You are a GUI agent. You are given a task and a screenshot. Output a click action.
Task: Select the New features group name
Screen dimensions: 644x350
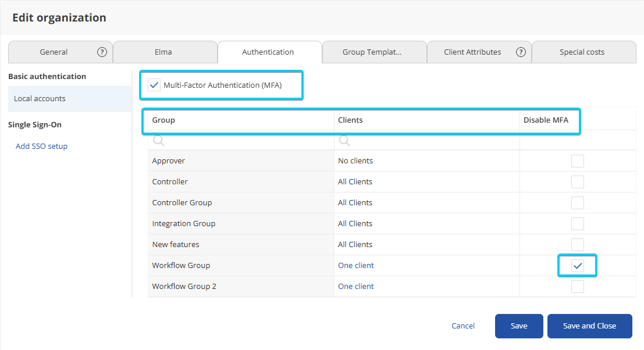point(176,245)
